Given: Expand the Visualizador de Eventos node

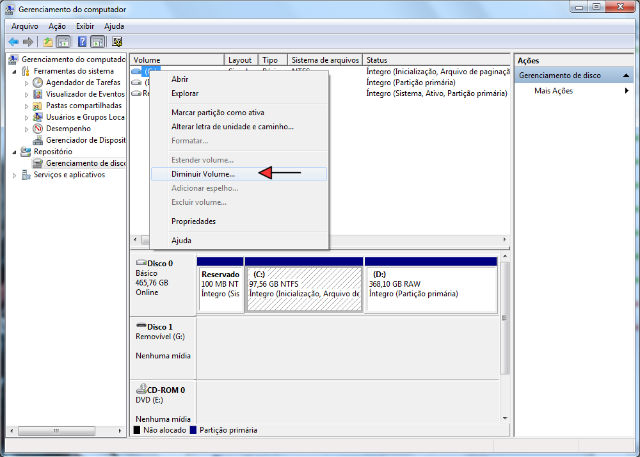Looking at the screenshot, I should click(27, 95).
